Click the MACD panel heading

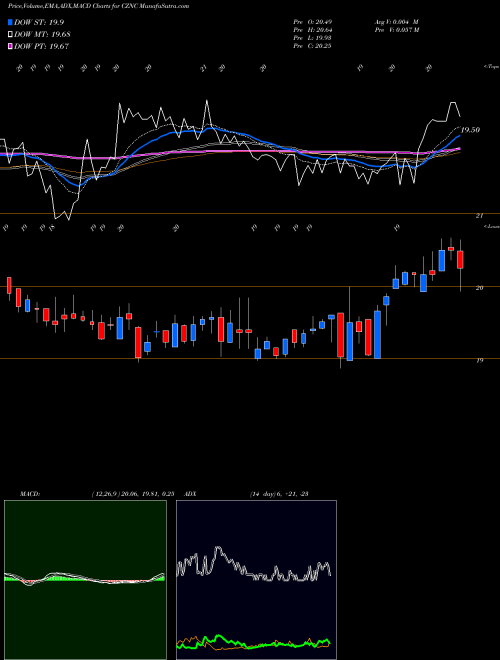tap(29, 493)
